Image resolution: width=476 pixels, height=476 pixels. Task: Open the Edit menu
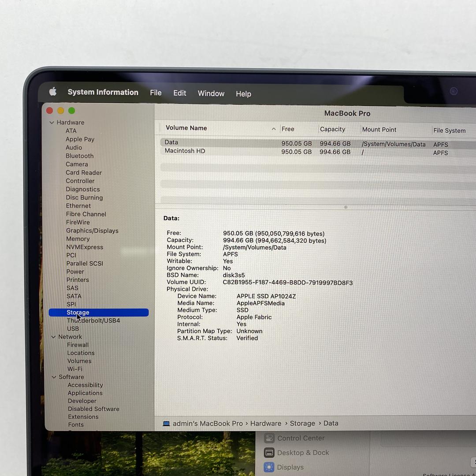(179, 93)
